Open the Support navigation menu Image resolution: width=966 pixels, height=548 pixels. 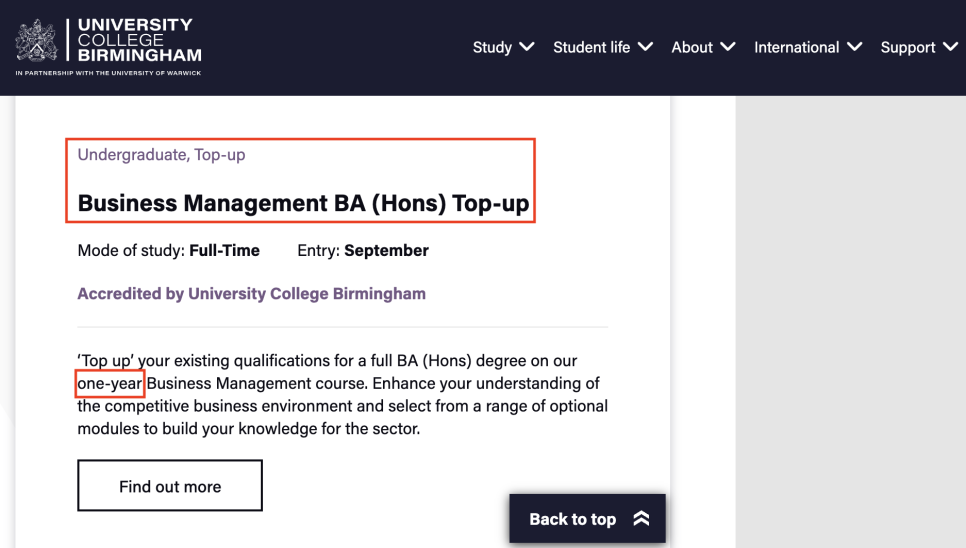(x=908, y=47)
